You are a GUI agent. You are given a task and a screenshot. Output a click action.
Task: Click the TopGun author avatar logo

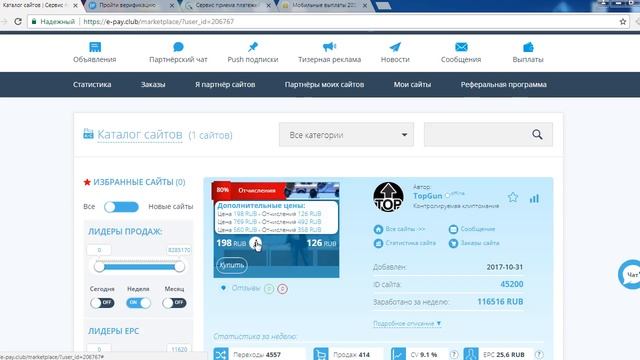388,197
